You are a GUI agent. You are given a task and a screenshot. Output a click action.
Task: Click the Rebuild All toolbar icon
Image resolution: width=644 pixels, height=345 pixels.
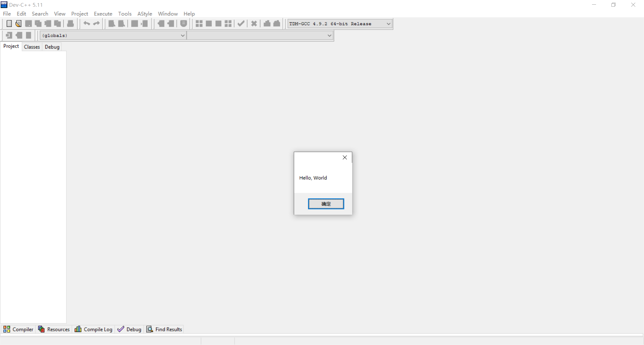pos(228,23)
